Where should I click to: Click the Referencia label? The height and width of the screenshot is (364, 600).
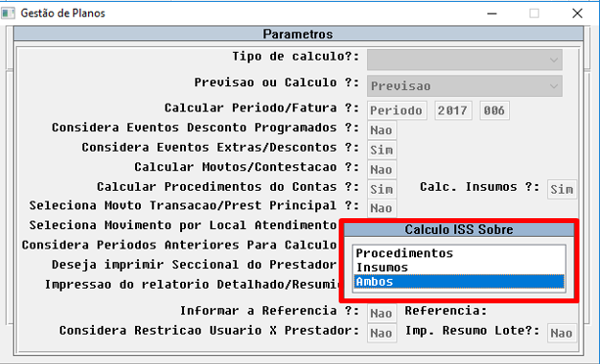[445, 311]
